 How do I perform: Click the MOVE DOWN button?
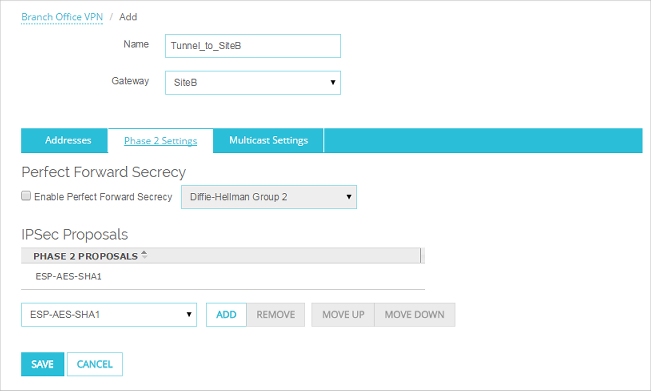(x=414, y=315)
